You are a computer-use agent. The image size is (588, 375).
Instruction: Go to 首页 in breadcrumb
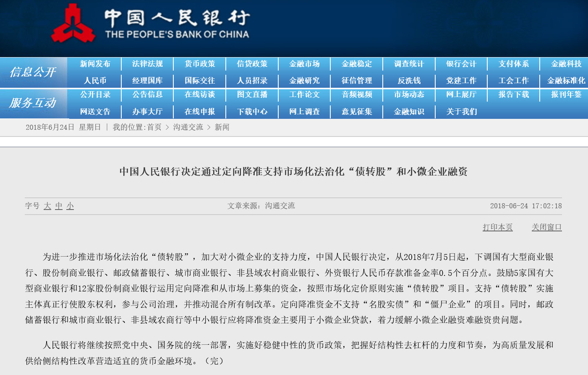point(154,127)
